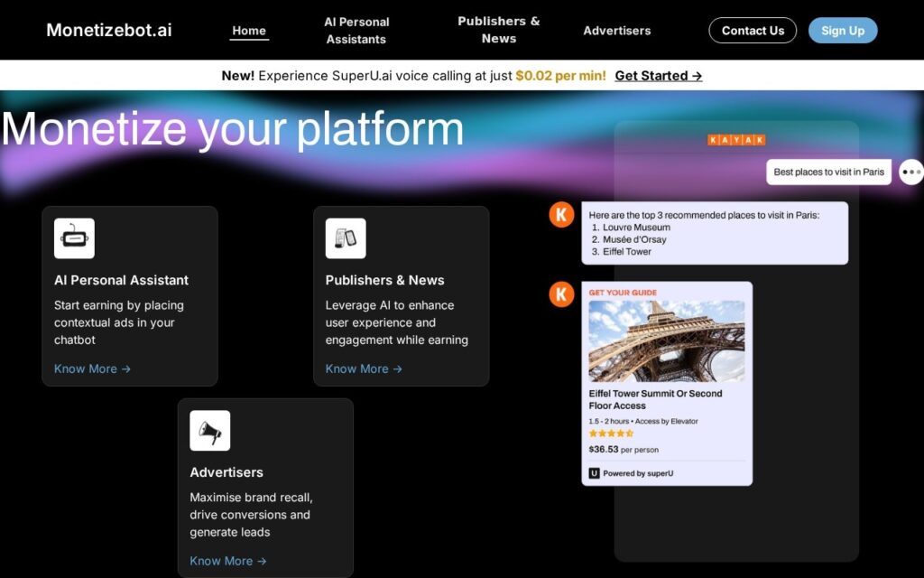Click the Advertisers megaphone icon
This screenshot has width=924, height=578.
209,431
